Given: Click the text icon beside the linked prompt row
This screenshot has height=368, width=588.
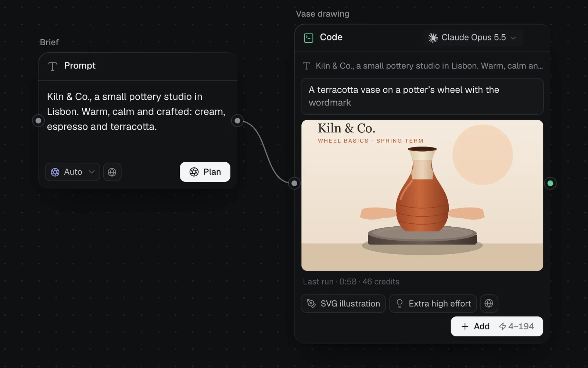Looking at the screenshot, I should (306, 66).
